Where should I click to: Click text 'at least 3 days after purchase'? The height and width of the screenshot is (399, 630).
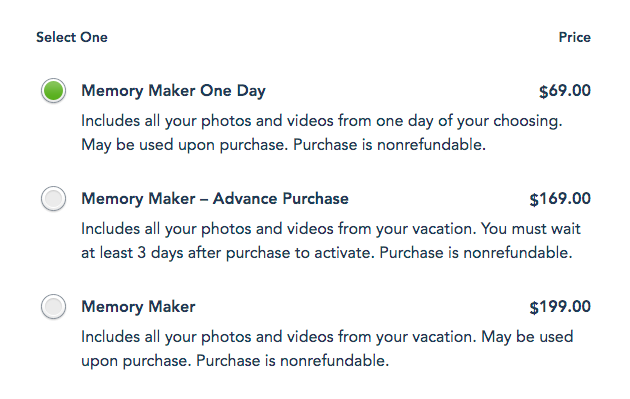coord(186,253)
